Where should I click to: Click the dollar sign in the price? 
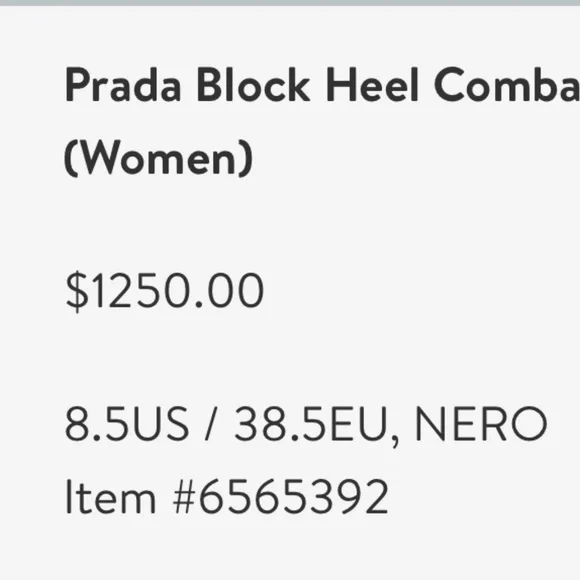tap(77, 291)
